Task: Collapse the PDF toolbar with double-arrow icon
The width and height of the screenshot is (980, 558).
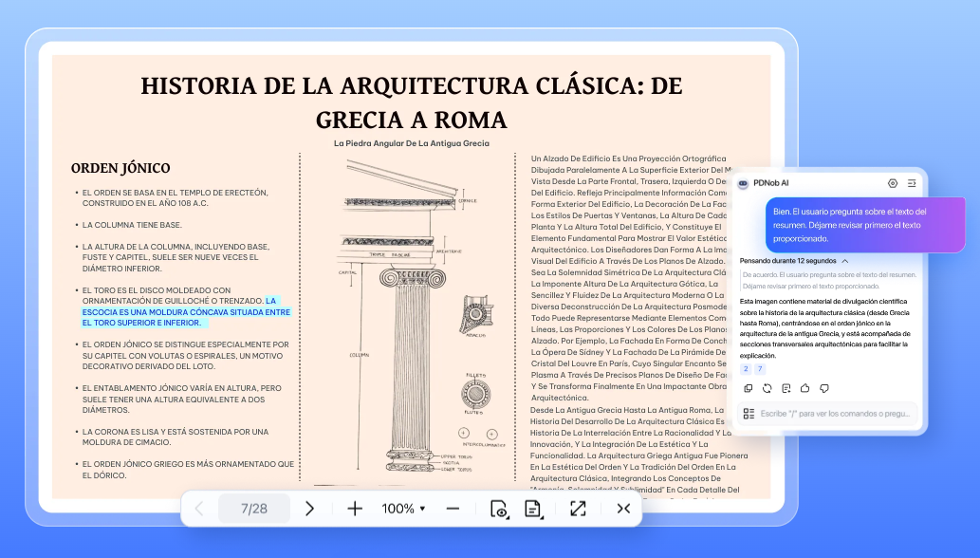Action: [623, 509]
